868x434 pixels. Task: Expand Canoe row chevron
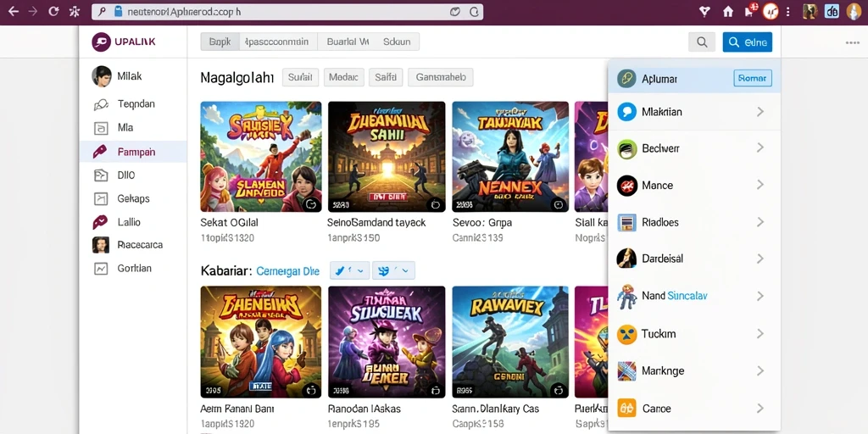pyautogui.click(x=760, y=409)
